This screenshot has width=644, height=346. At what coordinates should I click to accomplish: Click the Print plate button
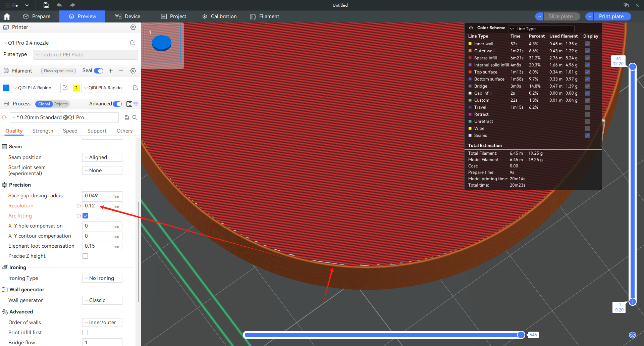tap(611, 16)
